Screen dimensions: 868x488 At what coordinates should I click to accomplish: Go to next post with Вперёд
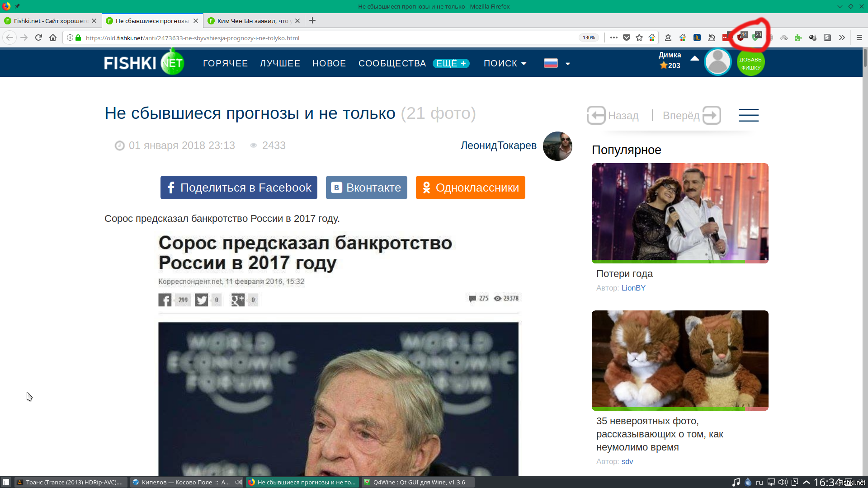692,115
